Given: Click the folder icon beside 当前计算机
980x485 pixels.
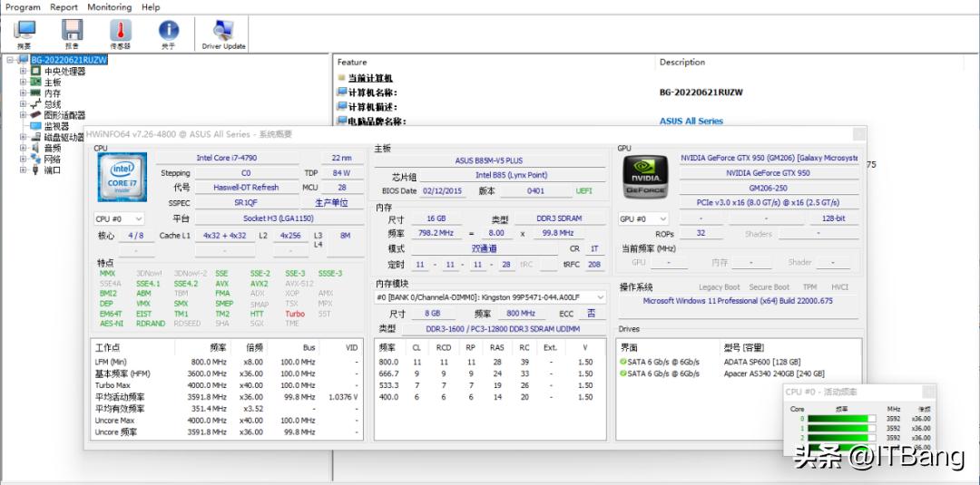Looking at the screenshot, I should (x=341, y=78).
